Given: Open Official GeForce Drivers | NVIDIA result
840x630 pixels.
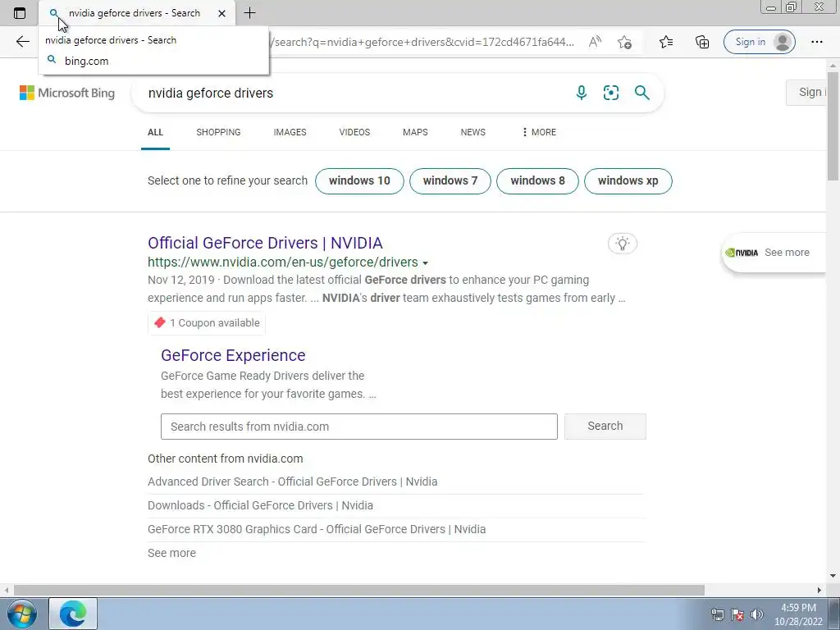Looking at the screenshot, I should pos(265,243).
